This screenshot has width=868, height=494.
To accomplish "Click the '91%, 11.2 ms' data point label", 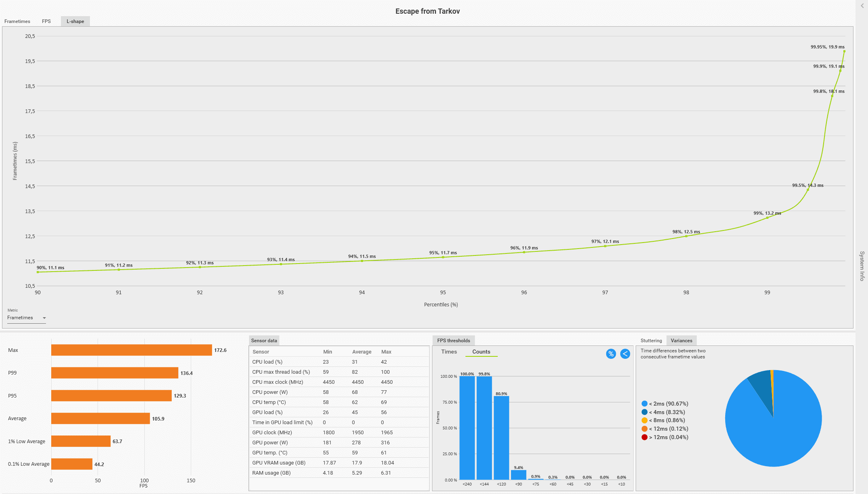I will coord(119,265).
